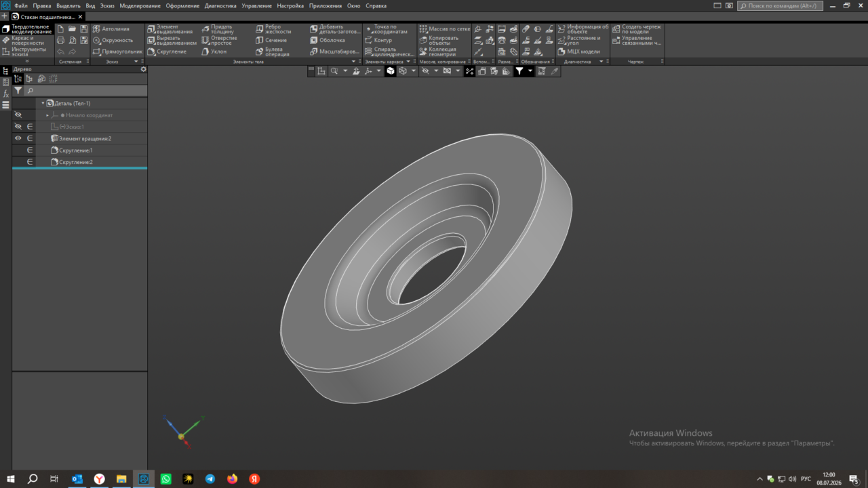Hide Элемент вращения:2 with eye icon
Image resolution: width=868 pixels, height=488 pixels.
pos(18,138)
